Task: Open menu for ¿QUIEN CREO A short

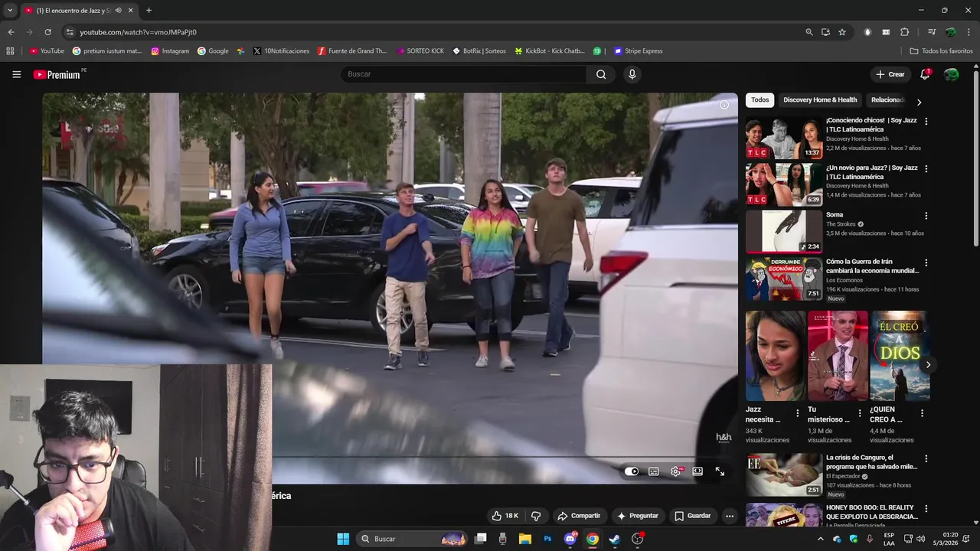Action: click(x=922, y=413)
